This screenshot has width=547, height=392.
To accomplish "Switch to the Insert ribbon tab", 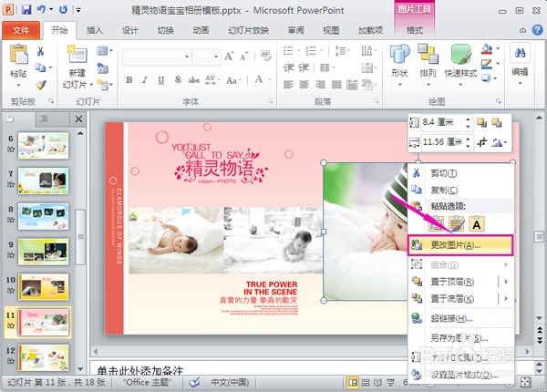I will 95,30.
